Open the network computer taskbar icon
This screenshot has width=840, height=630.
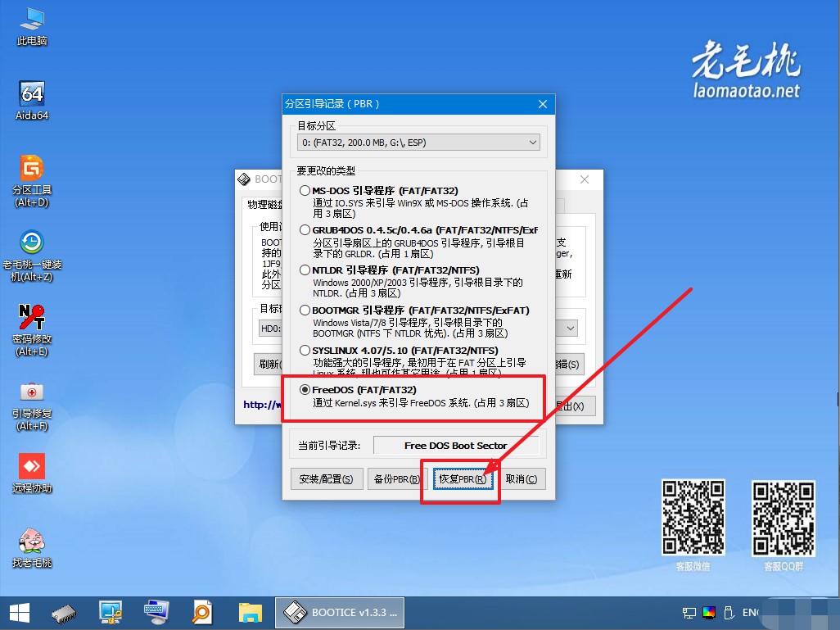111,613
